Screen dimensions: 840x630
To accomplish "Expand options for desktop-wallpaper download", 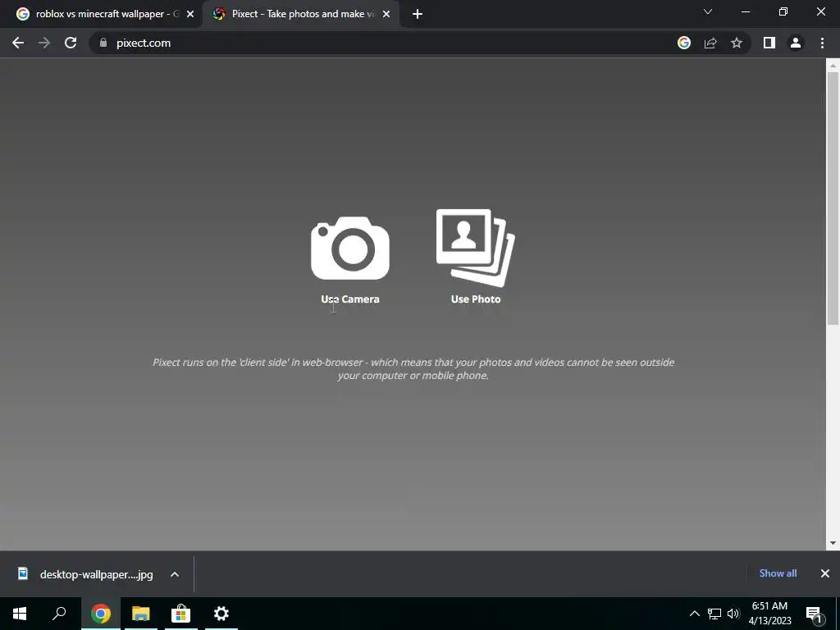I will [x=175, y=574].
